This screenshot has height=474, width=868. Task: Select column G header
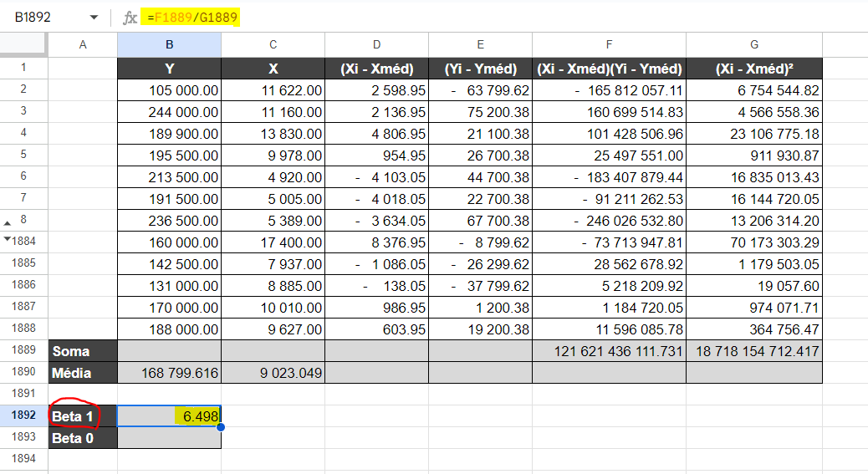click(x=754, y=45)
